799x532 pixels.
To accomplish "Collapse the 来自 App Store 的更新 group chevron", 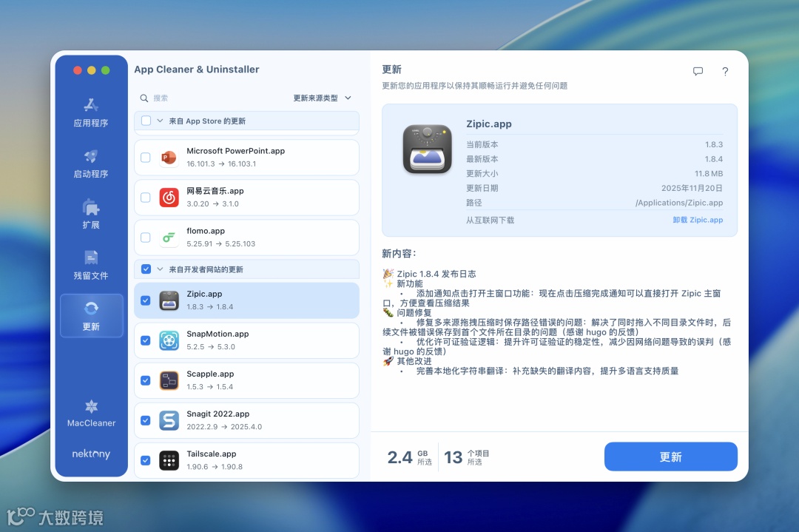I will (160, 121).
